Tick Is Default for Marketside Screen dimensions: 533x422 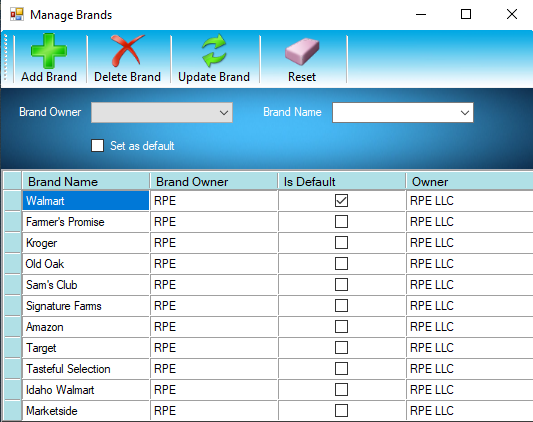pyautogui.click(x=341, y=411)
